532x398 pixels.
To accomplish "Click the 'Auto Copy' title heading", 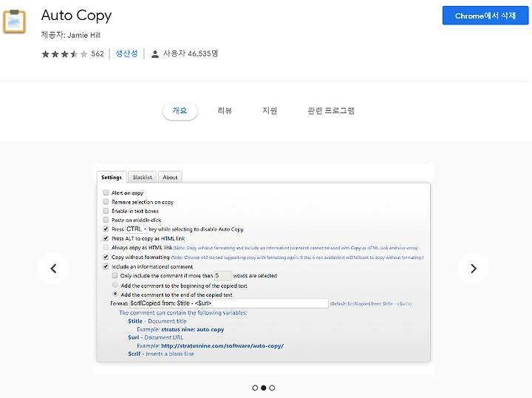I will 76,16.
